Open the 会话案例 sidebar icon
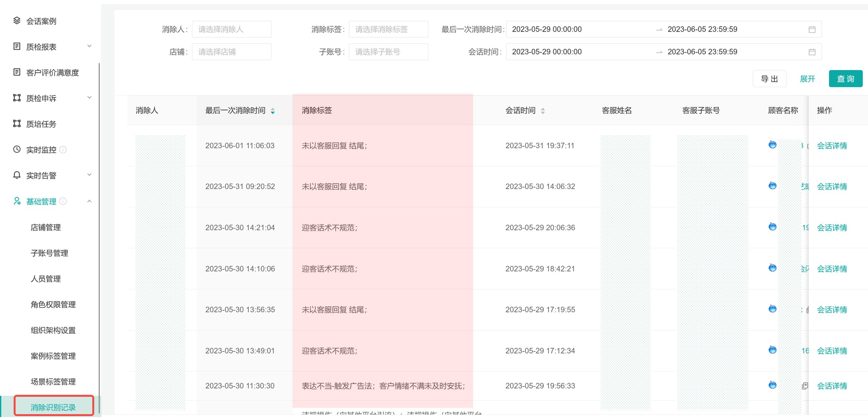The height and width of the screenshot is (418, 868). (17, 21)
